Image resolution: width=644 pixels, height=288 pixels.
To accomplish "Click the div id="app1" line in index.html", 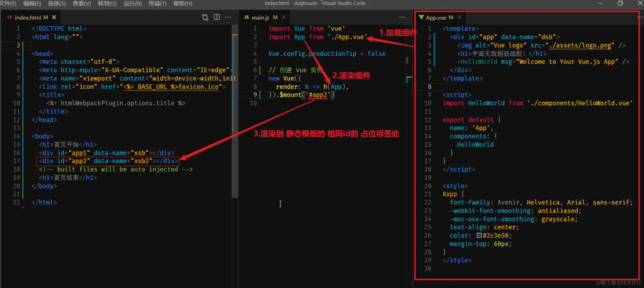I will point(107,153).
